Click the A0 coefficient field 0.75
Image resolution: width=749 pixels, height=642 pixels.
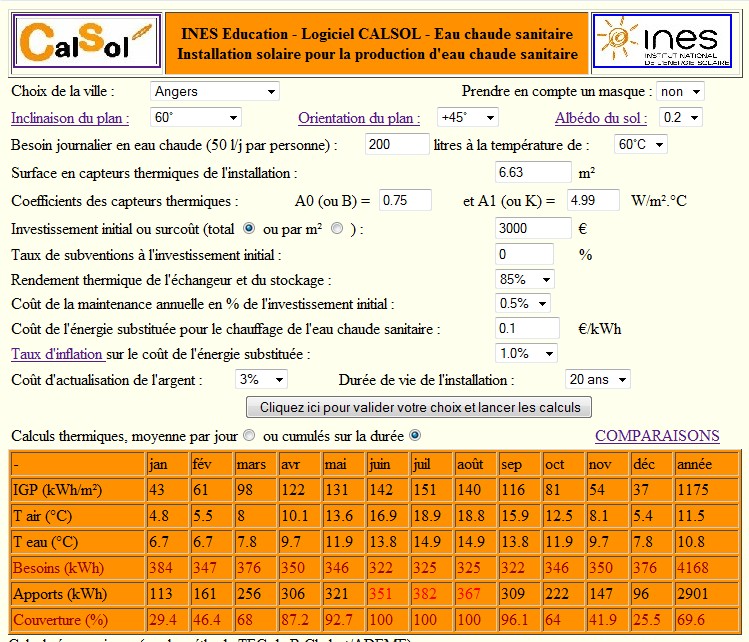[405, 200]
